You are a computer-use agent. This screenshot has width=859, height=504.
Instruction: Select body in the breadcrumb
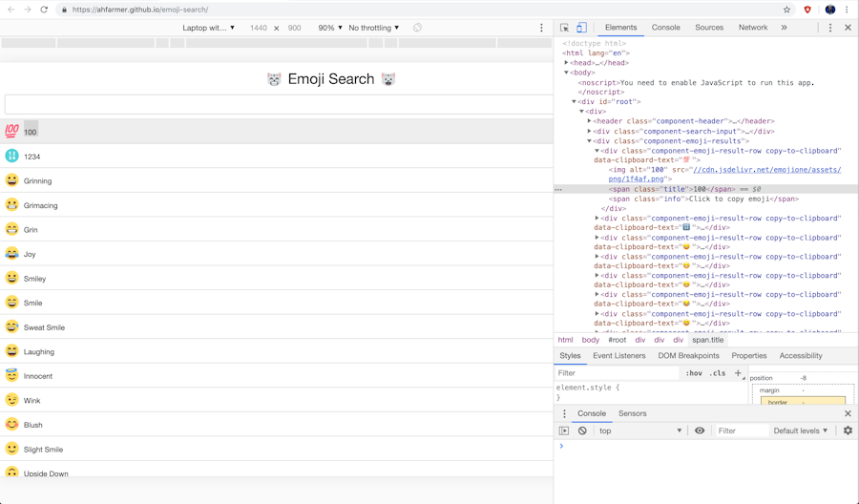pyautogui.click(x=591, y=340)
